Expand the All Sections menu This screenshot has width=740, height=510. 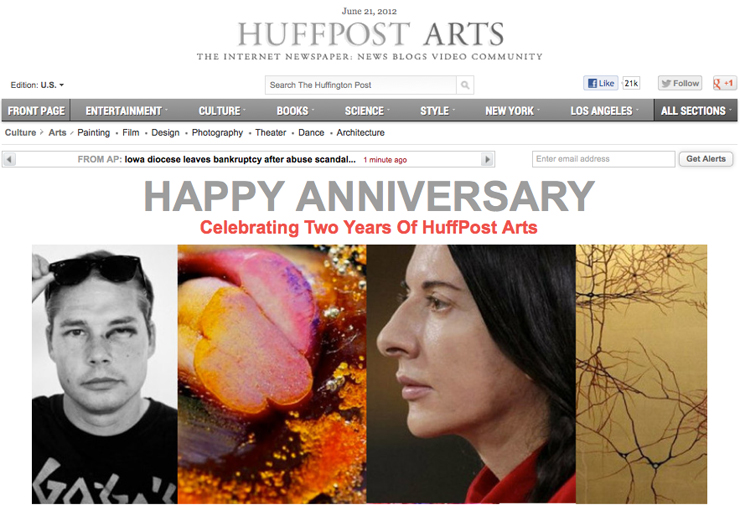[695, 110]
